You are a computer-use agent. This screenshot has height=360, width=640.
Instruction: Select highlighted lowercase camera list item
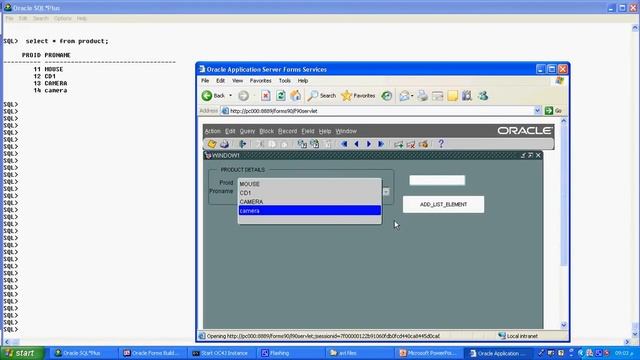(309, 211)
